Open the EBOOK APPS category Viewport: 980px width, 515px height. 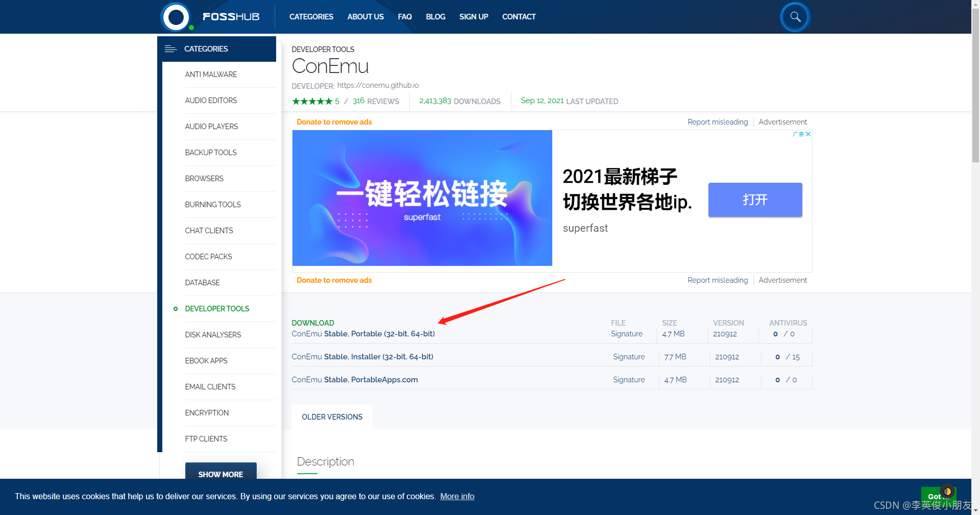click(x=206, y=361)
